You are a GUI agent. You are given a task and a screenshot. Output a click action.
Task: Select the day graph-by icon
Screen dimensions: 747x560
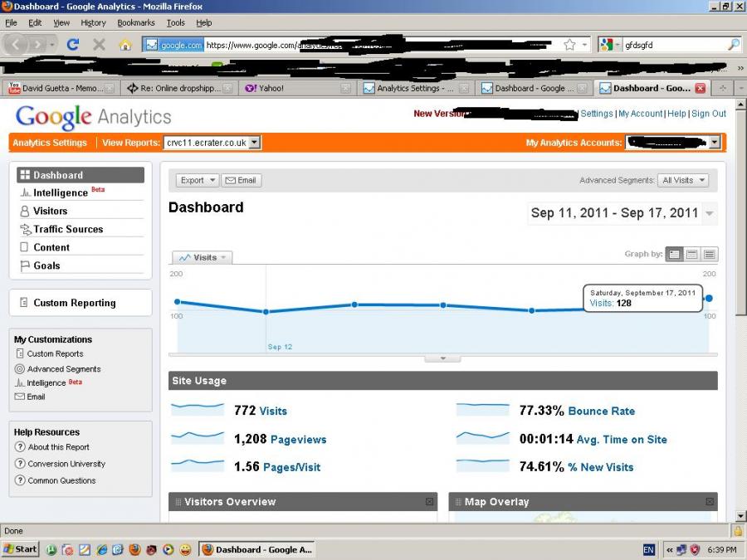click(x=674, y=255)
